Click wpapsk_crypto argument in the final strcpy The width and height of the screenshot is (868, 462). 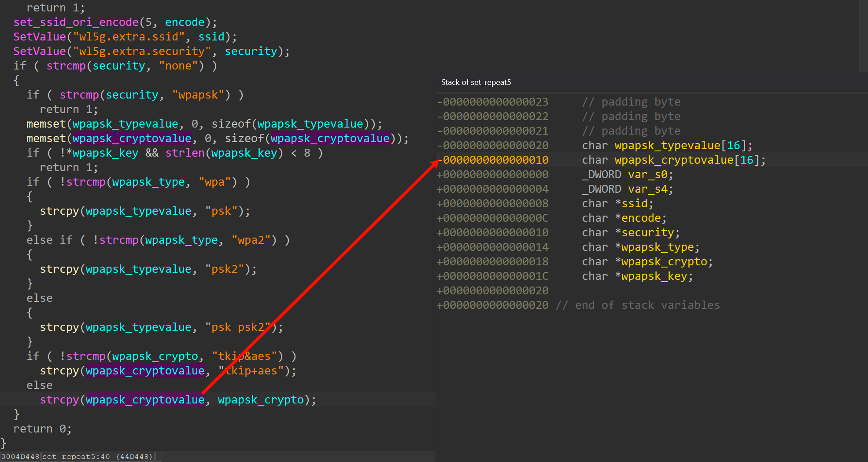(x=261, y=400)
